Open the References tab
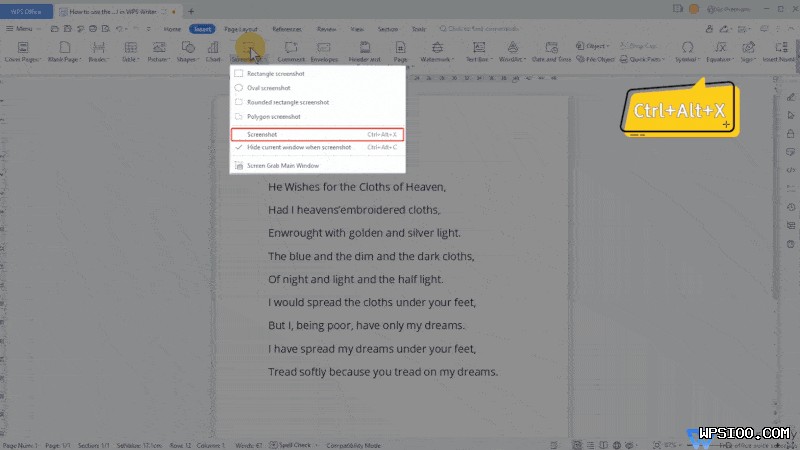Viewport: 800px width, 450px height. (x=288, y=29)
